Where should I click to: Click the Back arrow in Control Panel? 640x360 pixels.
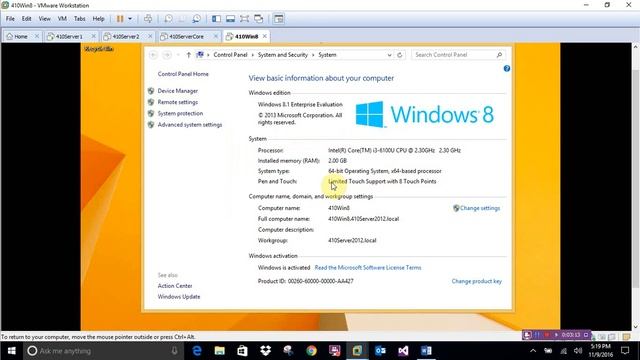pos(153,55)
